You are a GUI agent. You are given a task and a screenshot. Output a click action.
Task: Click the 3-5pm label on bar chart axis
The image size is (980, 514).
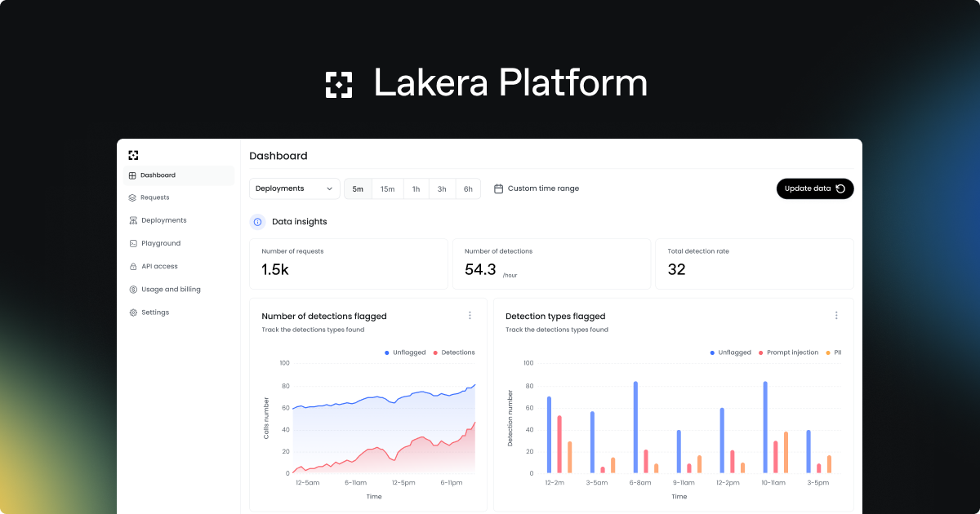818,483
